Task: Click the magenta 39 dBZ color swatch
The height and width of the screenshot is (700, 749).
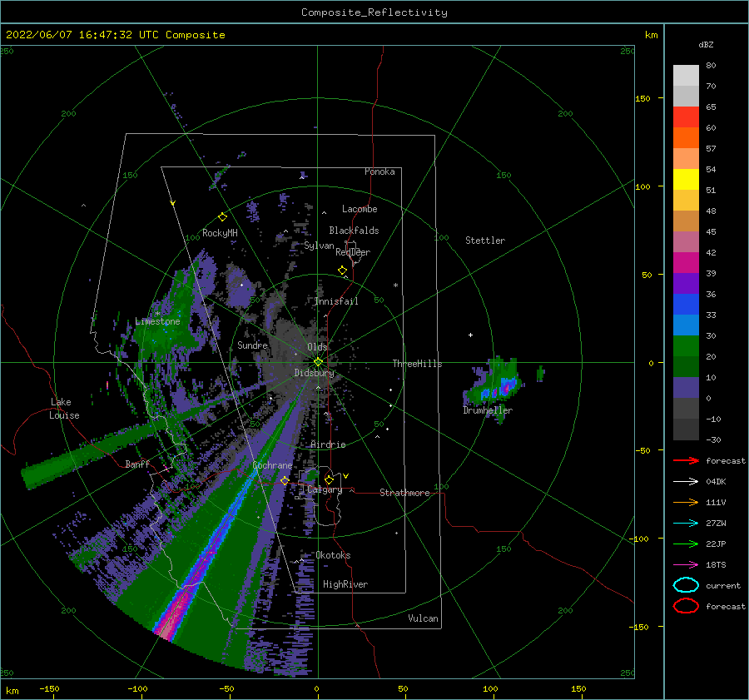Action: (686, 262)
